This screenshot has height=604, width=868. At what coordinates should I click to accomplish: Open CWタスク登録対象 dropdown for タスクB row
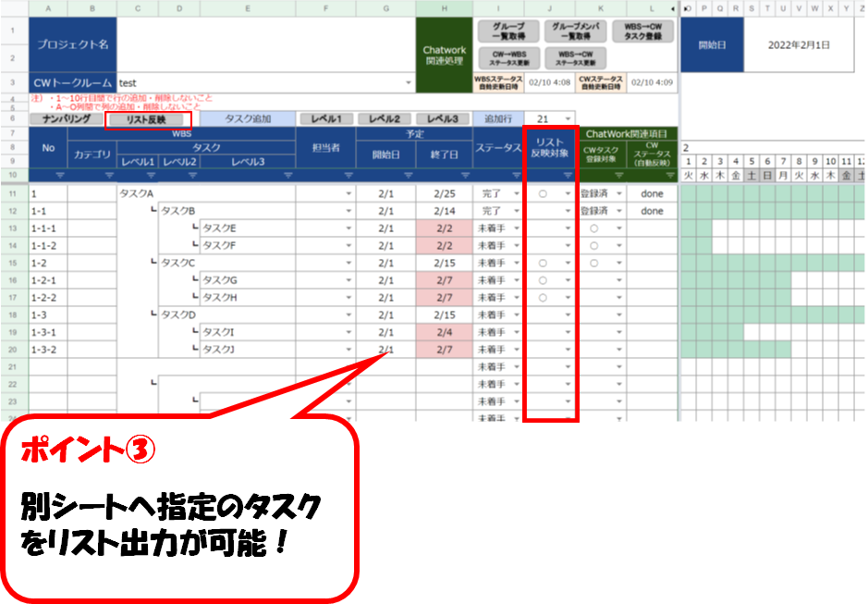click(x=619, y=211)
